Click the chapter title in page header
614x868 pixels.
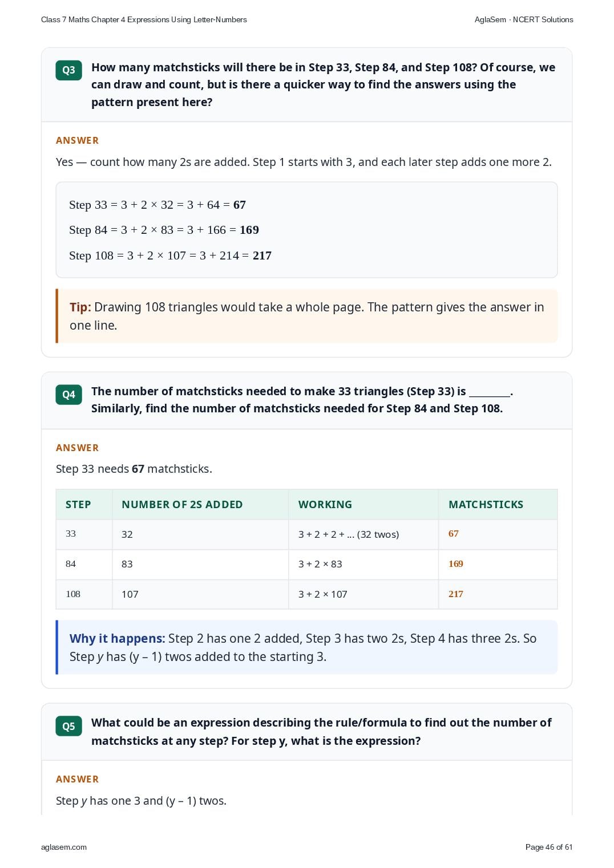[x=144, y=19]
